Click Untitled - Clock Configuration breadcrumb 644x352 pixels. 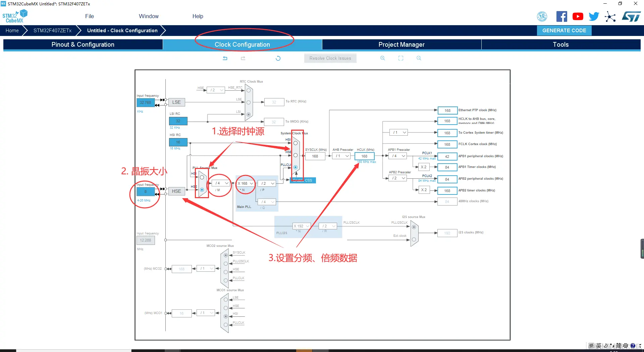click(x=122, y=31)
